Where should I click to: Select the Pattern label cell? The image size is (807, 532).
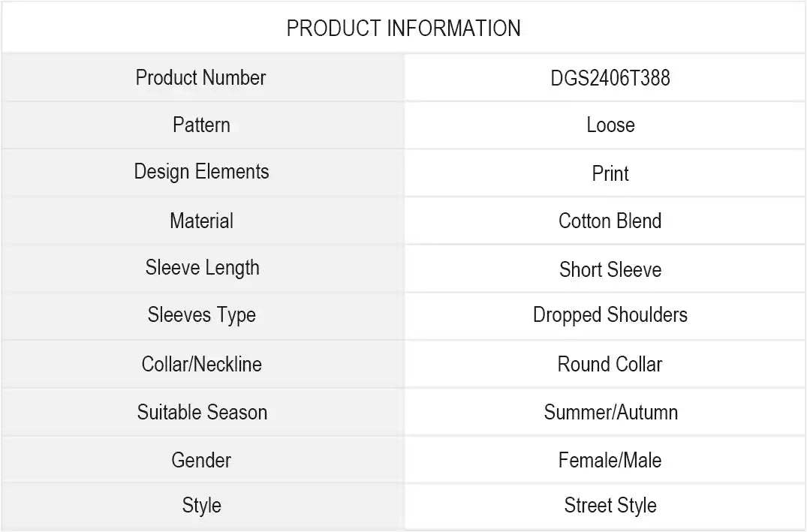pyautogui.click(x=201, y=125)
